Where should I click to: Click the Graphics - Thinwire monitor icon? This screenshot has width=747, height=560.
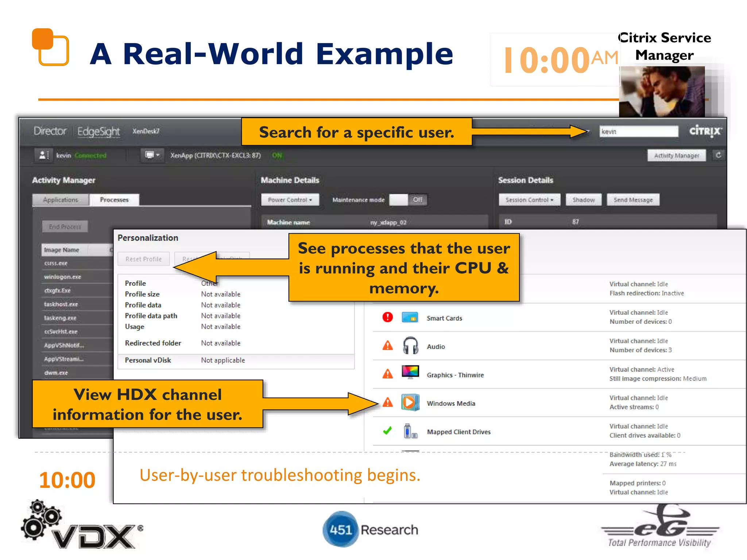[x=410, y=372]
